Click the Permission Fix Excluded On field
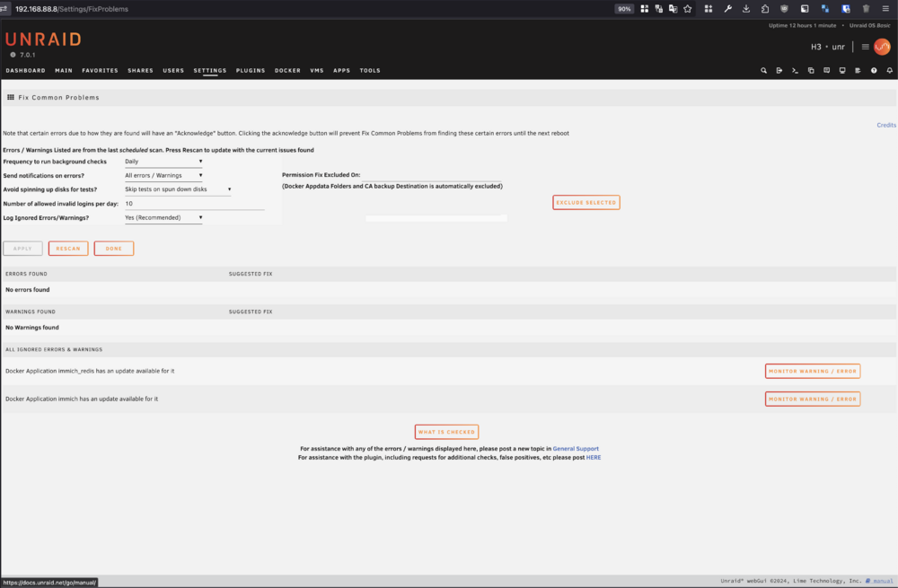Viewport: 898px width, 588px height. [431, 175]
